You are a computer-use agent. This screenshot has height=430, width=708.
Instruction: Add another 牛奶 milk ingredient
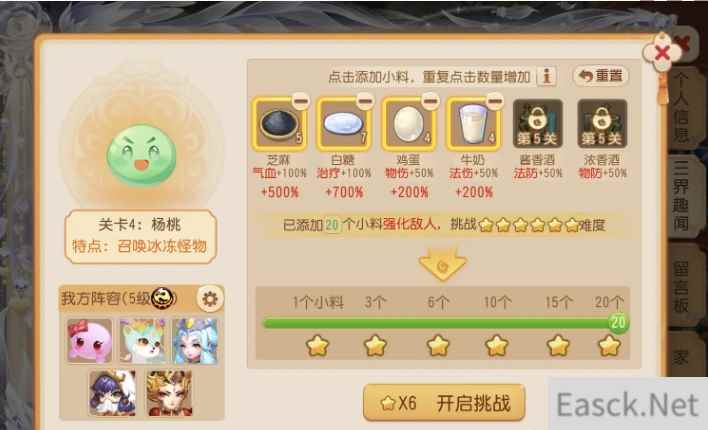point(473,124)
